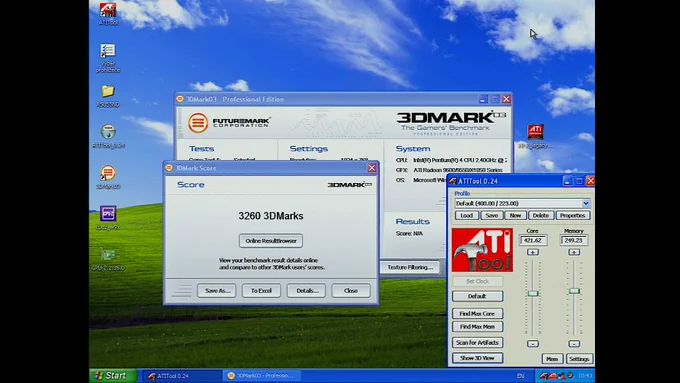Open the Start menu
Image resolution: width=680 pixels, height=383 pixels.
(113, 376)
